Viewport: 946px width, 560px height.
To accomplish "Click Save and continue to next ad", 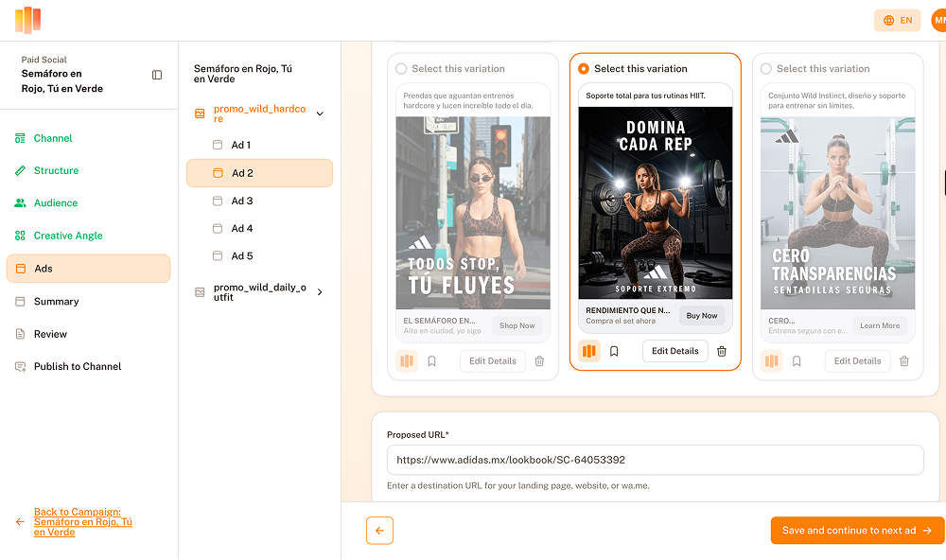I will pyautogui.click(x=857, y=531).
